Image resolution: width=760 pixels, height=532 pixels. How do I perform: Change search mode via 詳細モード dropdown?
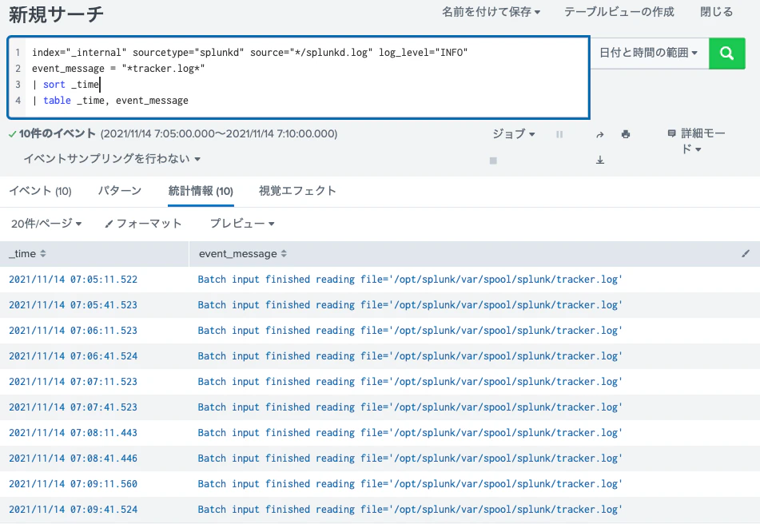pos(696,141)
